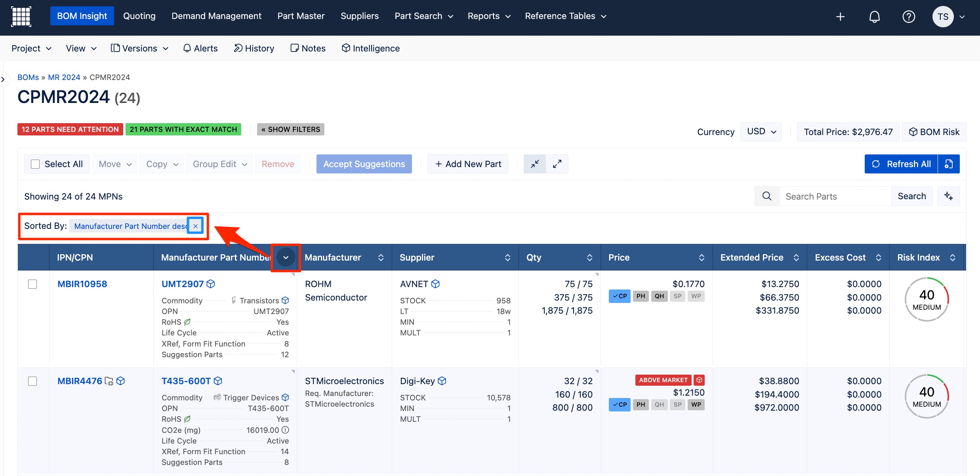Click cube icon next to Transistors commodity

click(x=285, y=301)
